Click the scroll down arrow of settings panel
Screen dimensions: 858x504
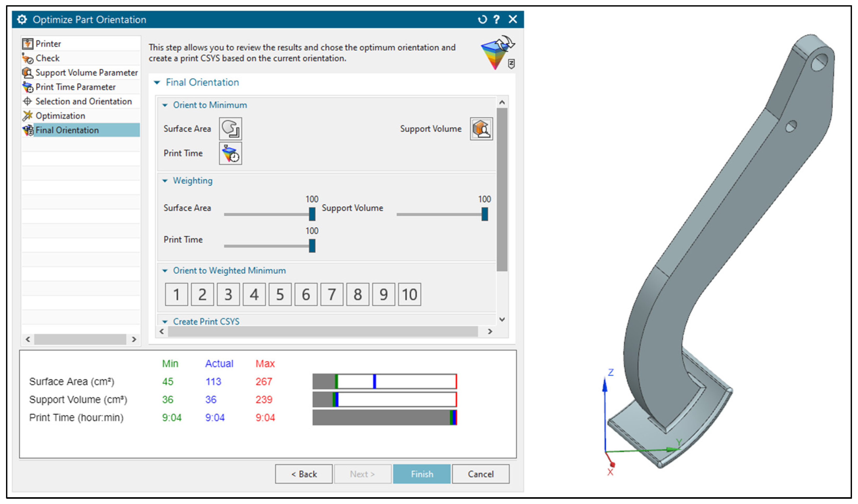point(501,319)
